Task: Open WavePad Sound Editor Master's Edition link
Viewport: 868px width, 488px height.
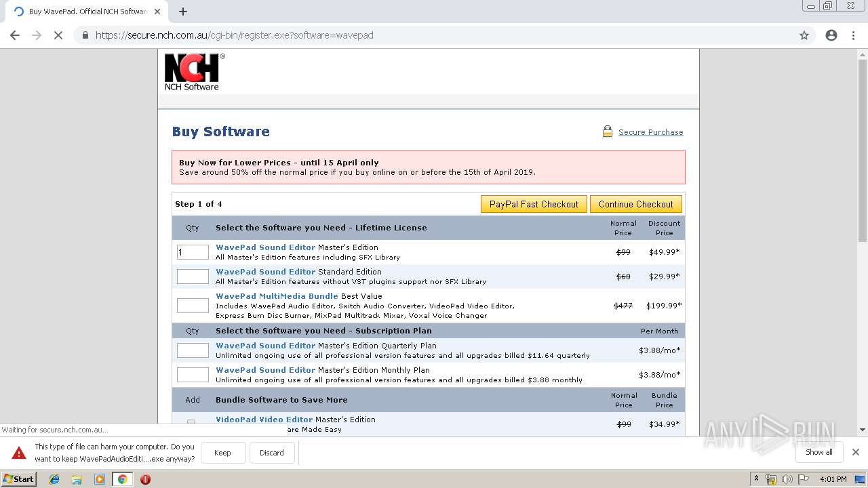Action: [x=265, y=247]
